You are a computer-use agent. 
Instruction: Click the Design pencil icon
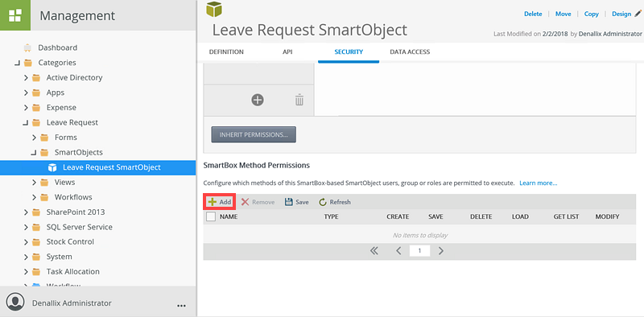click(x=638, y=14)
